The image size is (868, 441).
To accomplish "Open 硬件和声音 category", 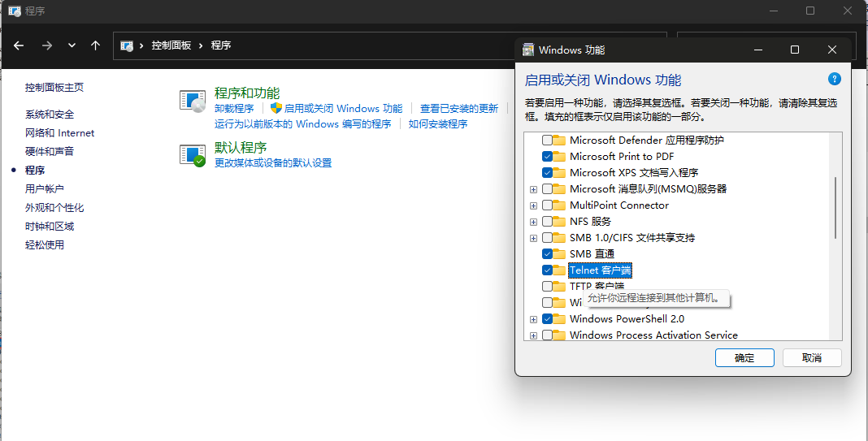I will (x=50, y=152).
